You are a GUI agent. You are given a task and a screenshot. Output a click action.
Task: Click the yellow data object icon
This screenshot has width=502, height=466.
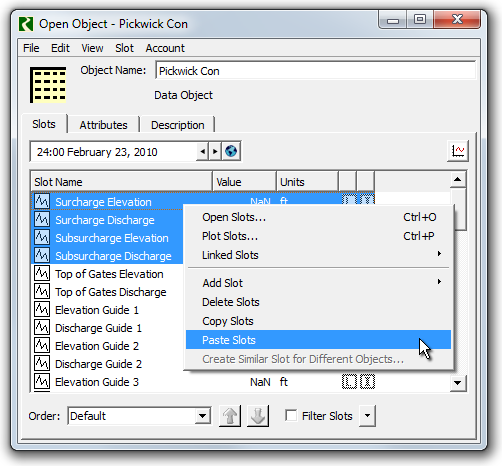tap(48, 85)
